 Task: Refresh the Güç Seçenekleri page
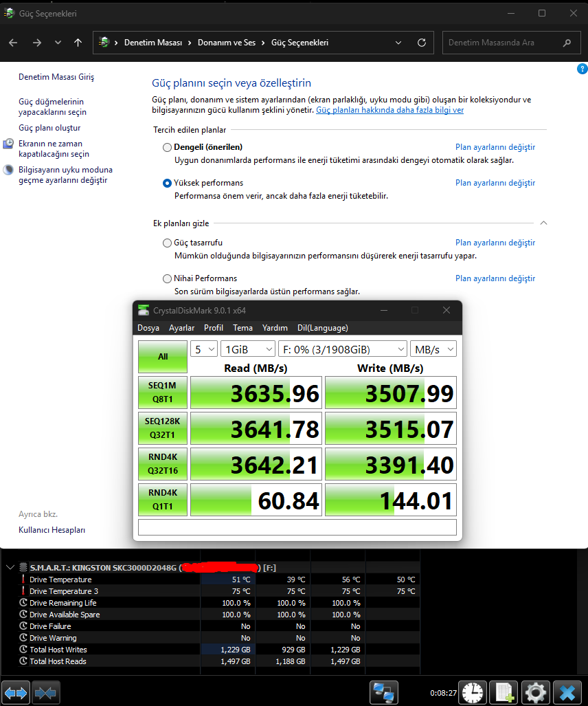point(422,43)
